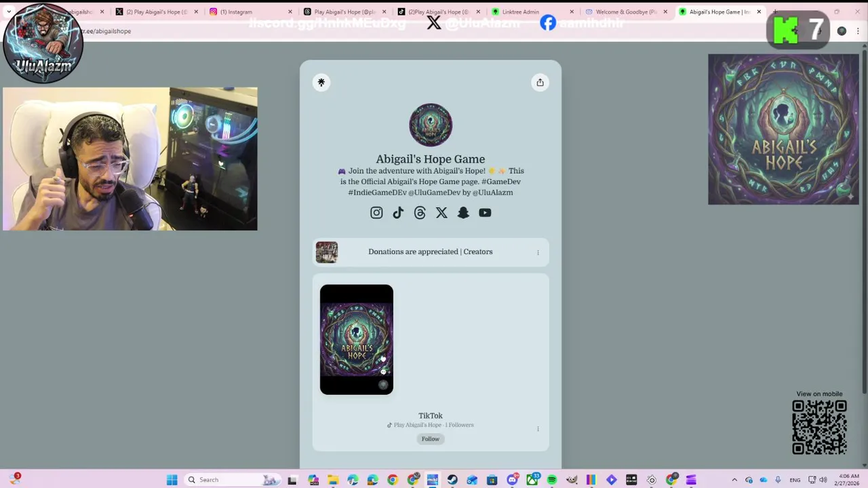The image size is (868, 488).
Task: Open Discord from the taskbar
Action: pos(513,480)
